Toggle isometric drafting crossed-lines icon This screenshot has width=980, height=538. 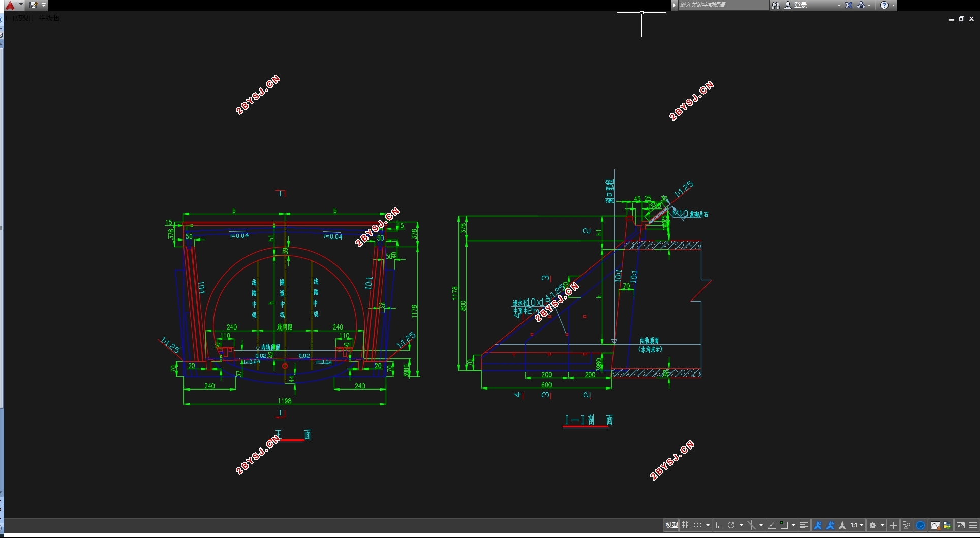(752, 525)
